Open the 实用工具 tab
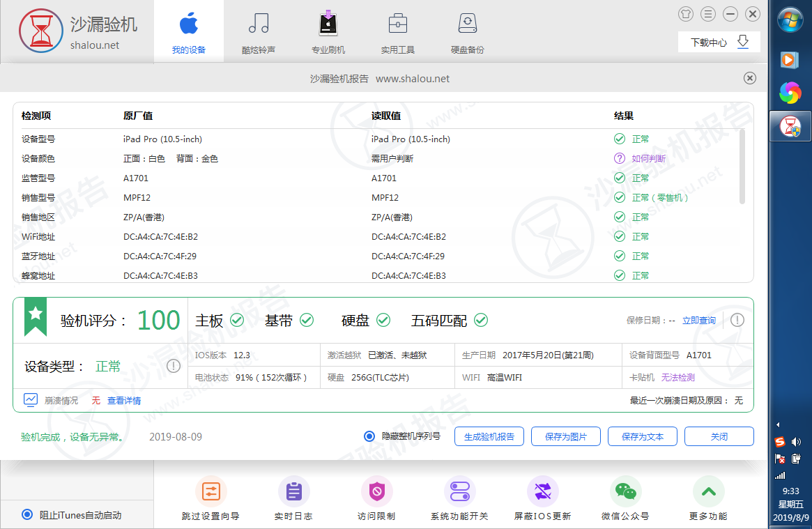Viewport: 812px width, 529px height. click(x=398, y=32)
